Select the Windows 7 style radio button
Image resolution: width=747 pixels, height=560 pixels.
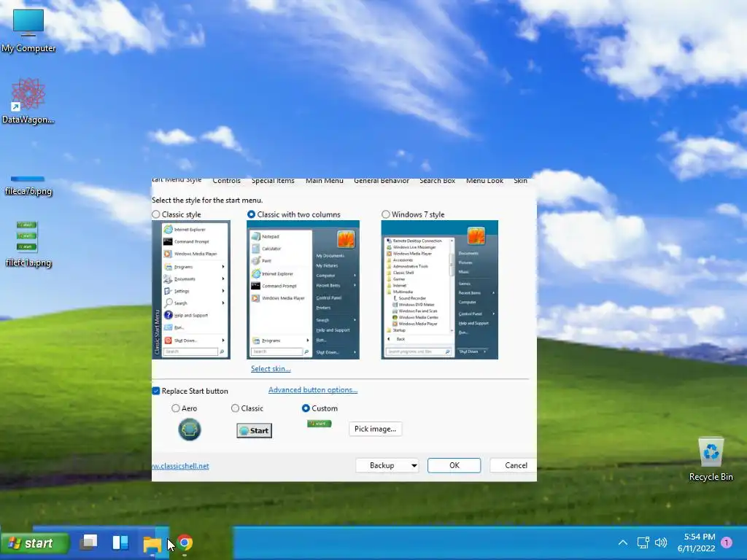(385, 215)
